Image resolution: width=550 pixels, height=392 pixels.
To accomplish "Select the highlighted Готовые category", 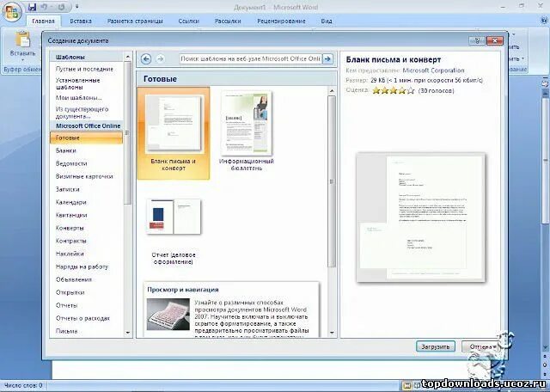I will pos(86,138).
